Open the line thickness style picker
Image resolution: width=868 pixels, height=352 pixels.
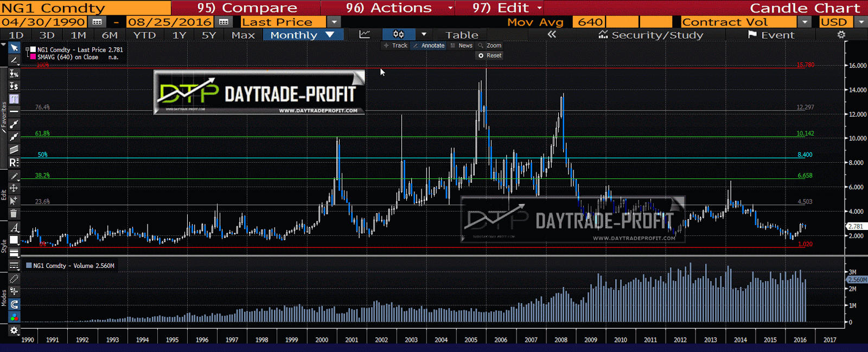point(14,253)
